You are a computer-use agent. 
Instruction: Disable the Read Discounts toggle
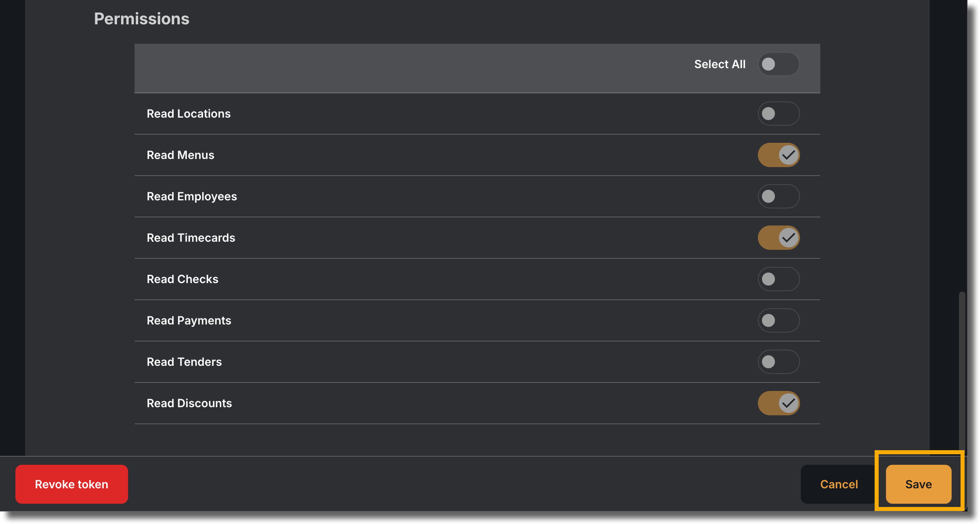pos(779,403)
